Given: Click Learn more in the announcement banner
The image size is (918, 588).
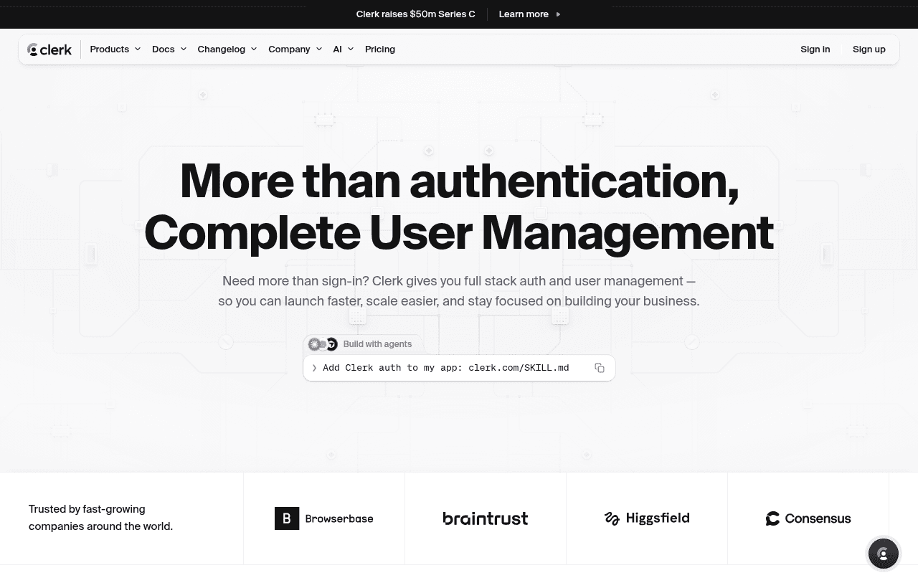Looking at the screenshot, I should 530,14.
